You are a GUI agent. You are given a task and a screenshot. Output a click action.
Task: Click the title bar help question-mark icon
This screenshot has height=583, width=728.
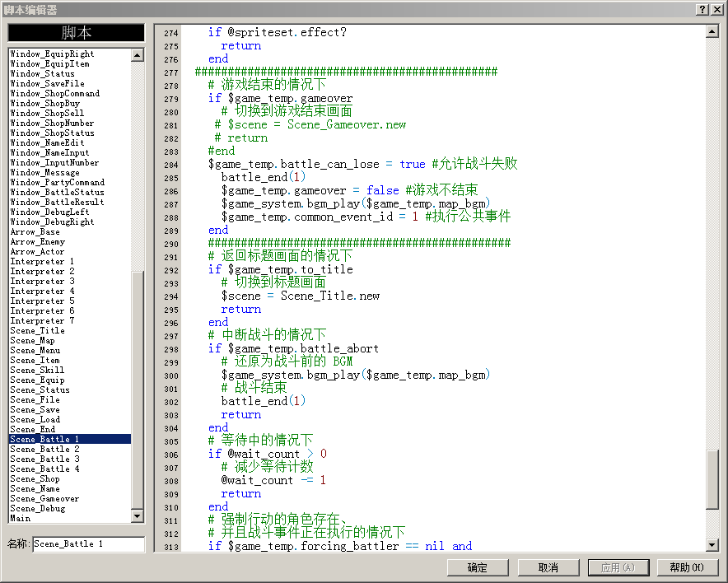702,9
